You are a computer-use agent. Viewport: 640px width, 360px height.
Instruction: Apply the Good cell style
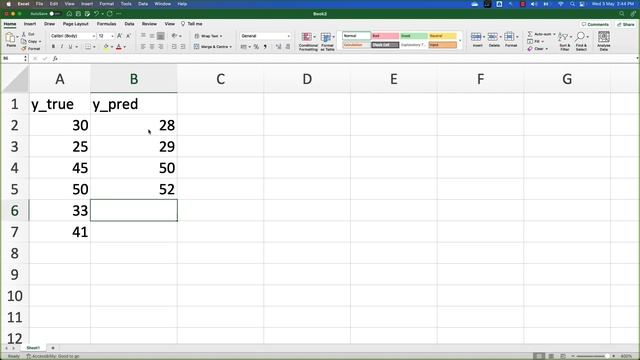click(413, 36)
